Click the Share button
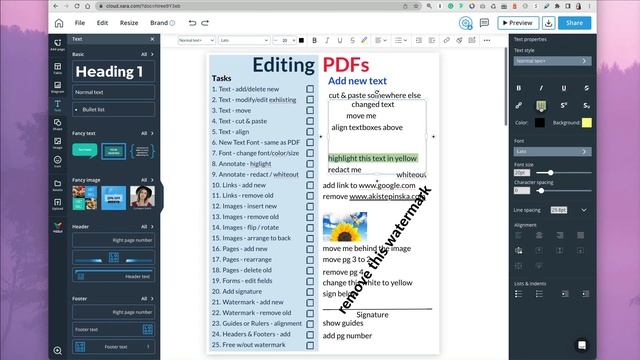Screen dimensions: 640x360 [x=574, y=23]
